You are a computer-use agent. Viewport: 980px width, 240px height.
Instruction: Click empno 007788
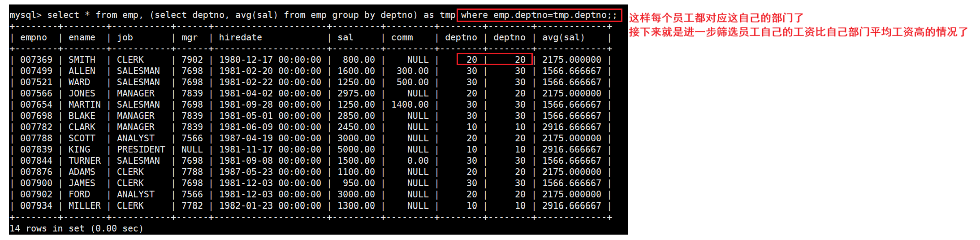click(x=36, y=138)
